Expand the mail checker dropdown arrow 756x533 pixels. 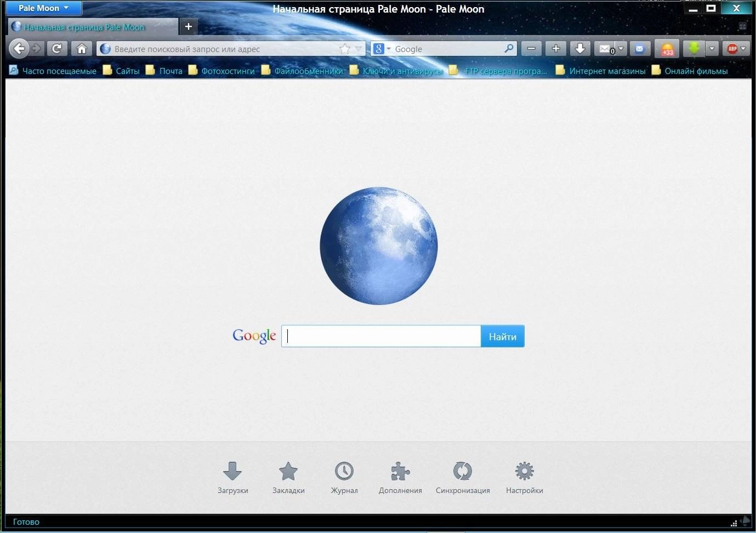click(621, 49)
